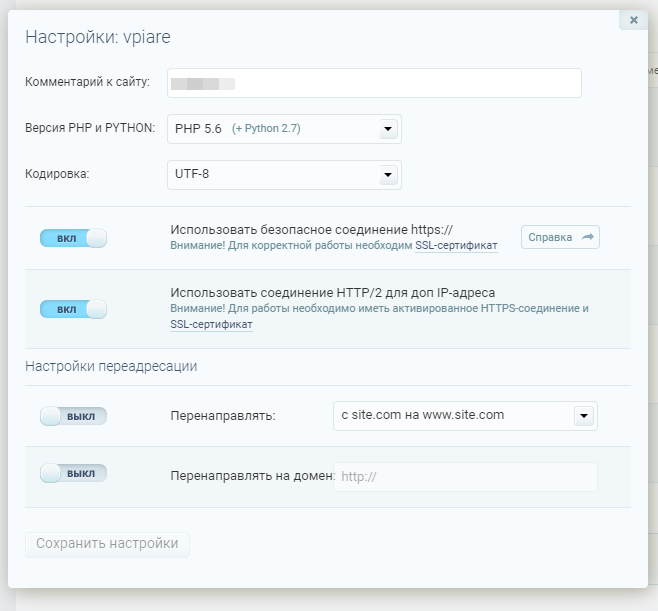Open the PHP 5.6 version dropdown
658x611 pixels.
pyautogui.click(x=283, y=129)
